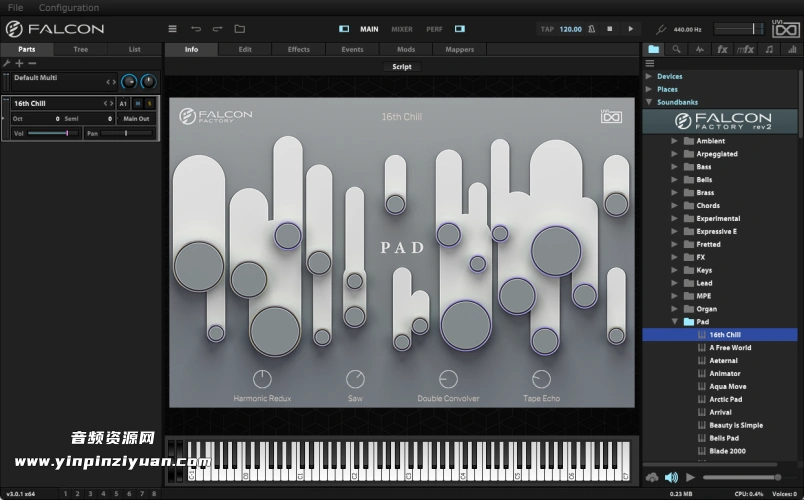The image size is (804, 500).
Task: Click the Harmonic Redux knob
Action: pyautogui.click(x=262, y=379)
